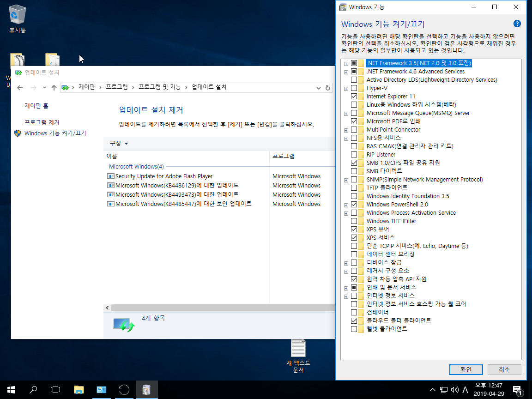Open the 제어판 홈 link
This screenshot has width=532, height=399.
pos(36,106)
